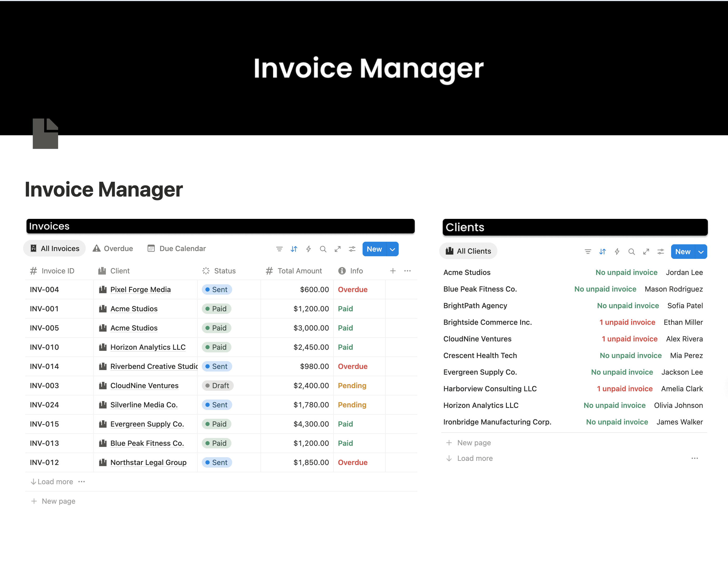Click the sort icon in Invoices toolbar
This screenshot has width=728, height=566.
coord(294,249)
